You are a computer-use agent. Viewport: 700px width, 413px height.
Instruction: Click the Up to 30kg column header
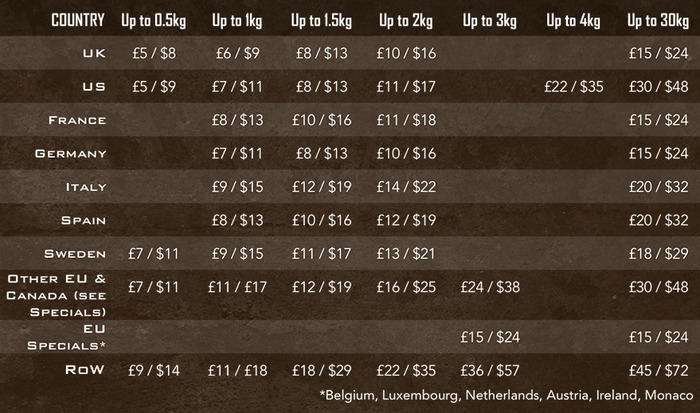tap(658, 21)
